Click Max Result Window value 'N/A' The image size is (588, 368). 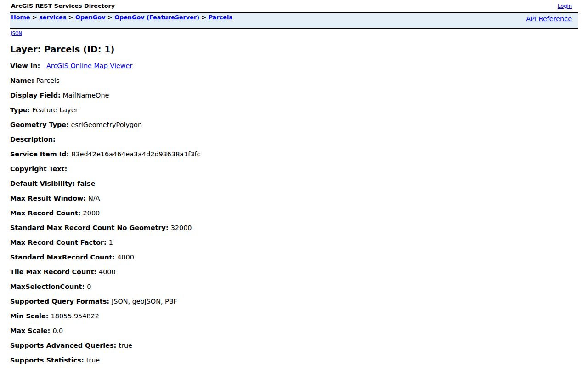click(x=94, y=198)
